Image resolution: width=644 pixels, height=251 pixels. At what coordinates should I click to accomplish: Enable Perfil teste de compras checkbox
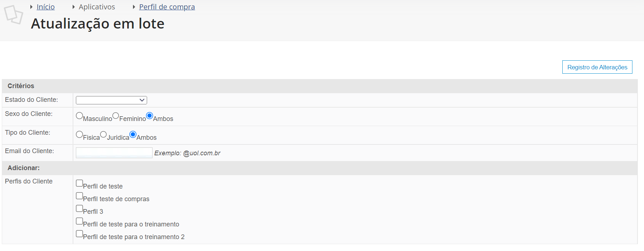pyautogui.click(x=80, y=196)
